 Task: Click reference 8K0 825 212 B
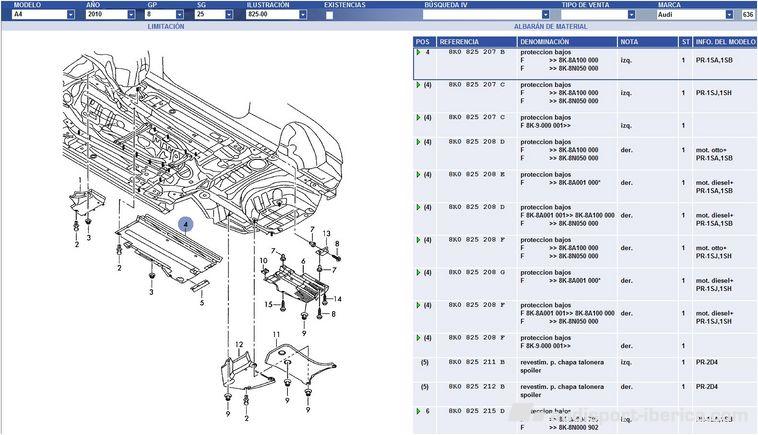coord(476,386)
